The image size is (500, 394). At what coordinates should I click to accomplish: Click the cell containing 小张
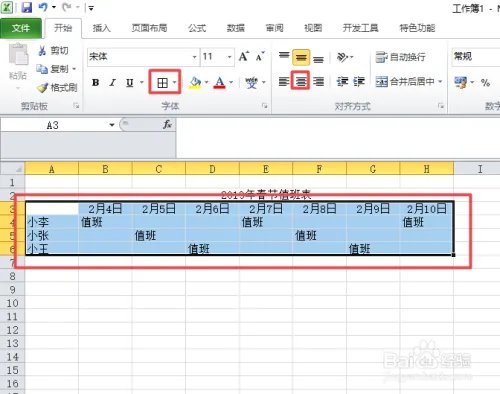click(x=52, y=236)
